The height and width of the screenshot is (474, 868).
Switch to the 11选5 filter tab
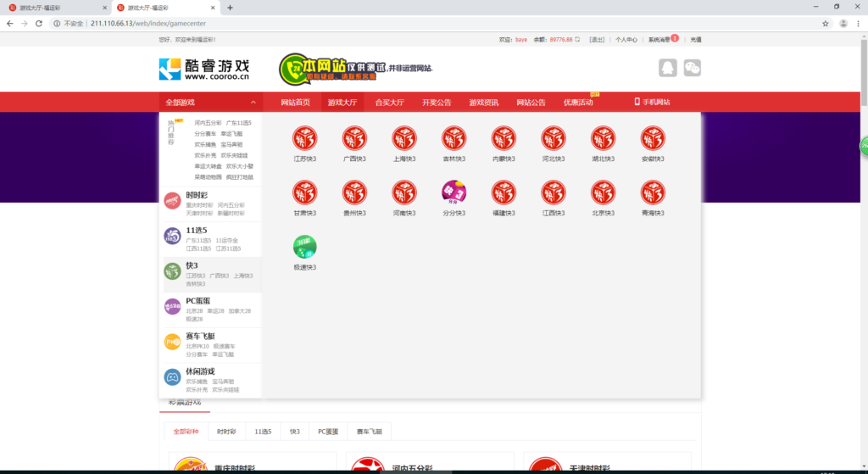tap(263, 432)
